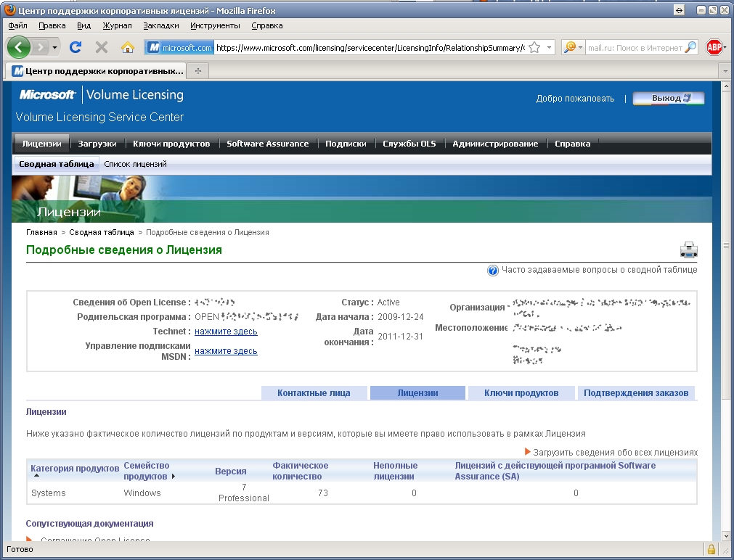Open the list all tabs dropdown
The height and width of the screenshot is (560, 734).
point(725,71)
